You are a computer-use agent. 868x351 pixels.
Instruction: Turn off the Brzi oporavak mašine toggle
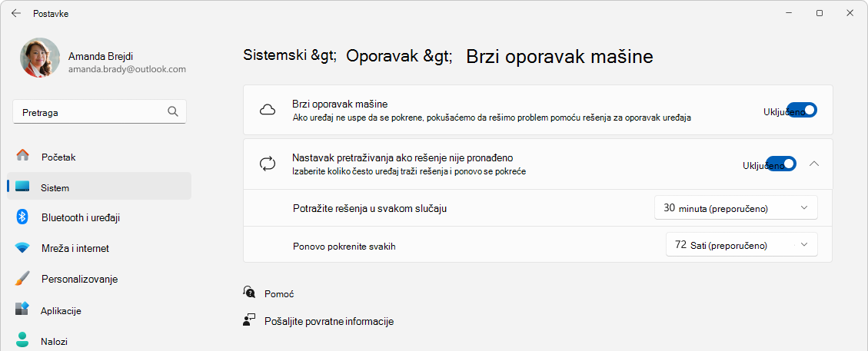(x=802, y=110)
